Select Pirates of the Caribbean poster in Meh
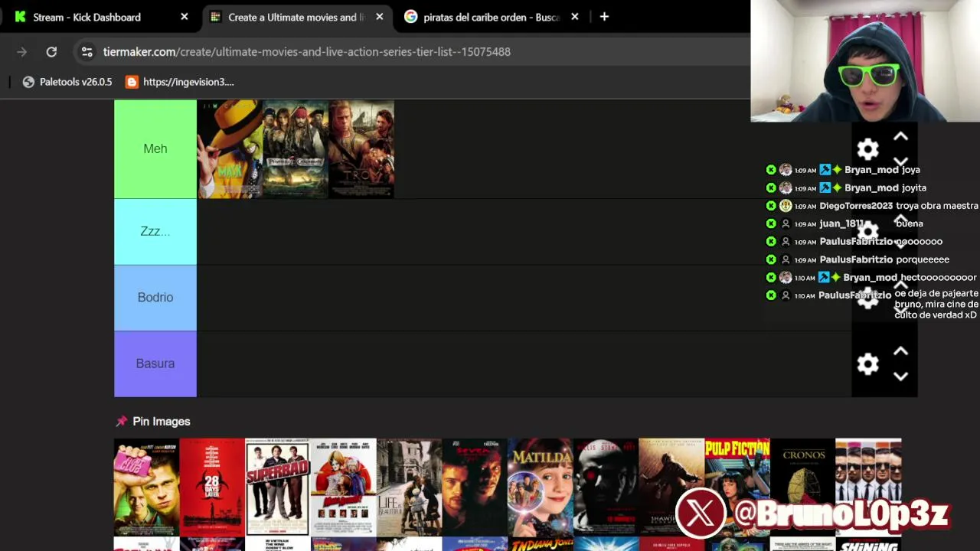Image resolution: width=980 pixels, height=551 pixels. pos(296,149)
